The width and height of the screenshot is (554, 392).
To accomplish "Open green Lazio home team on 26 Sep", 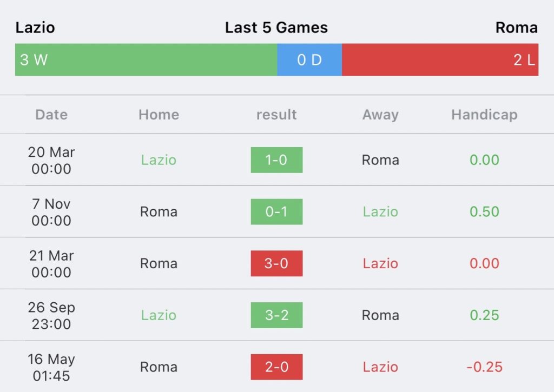I will 159,315.
